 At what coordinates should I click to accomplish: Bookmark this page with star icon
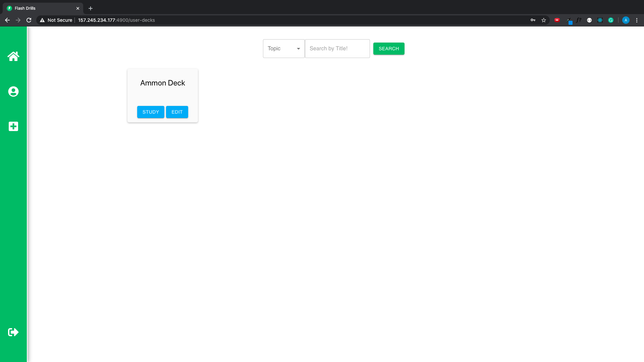tap(544, 20)
